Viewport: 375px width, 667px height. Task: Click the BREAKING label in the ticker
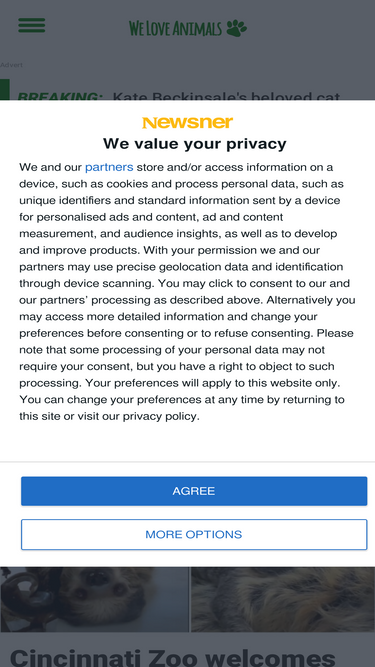point(60,96)
